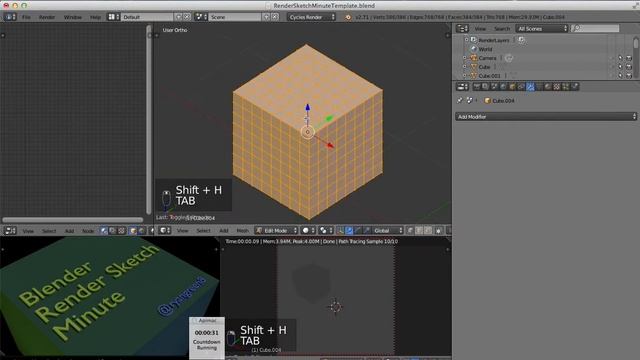Click the Default screen layout name field
640x360 pixels.
pyautogui.click(x=147, y=17)
